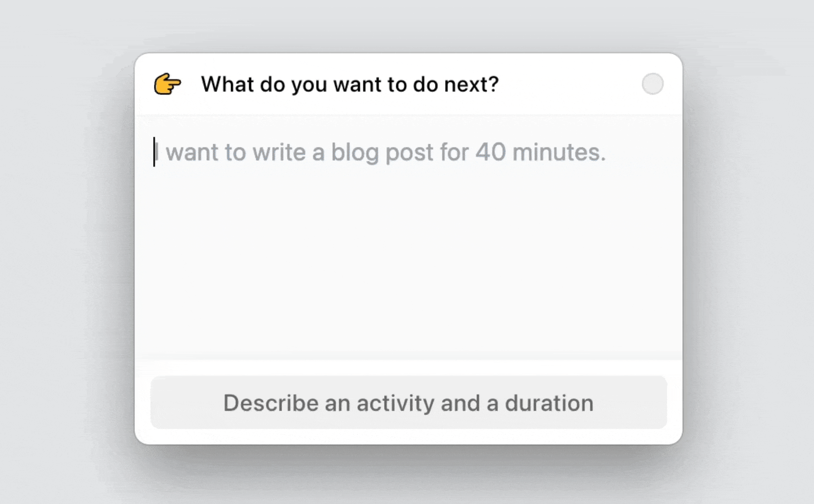Click the word "activity" on the bottom button
814x504 pixels.
[x=395, y=403]
